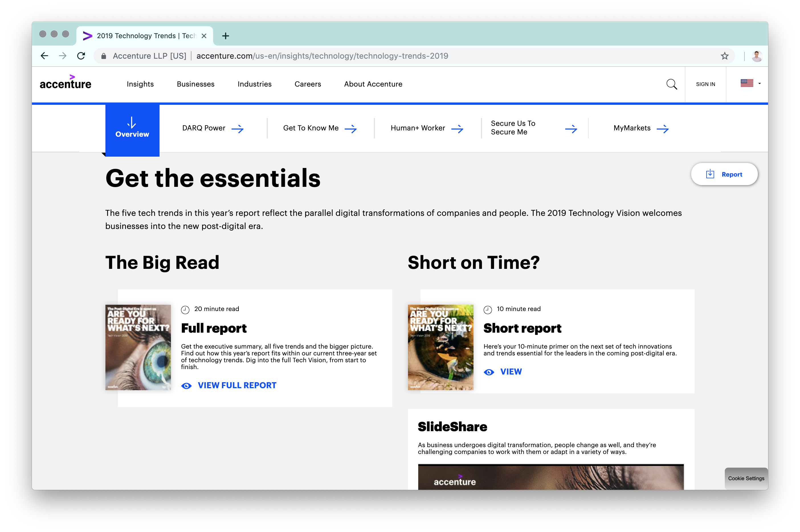The height and width of the screenshot is (532, 800).
Task: Click 'The Big Read' heading
Action: [x=162, y=263]
